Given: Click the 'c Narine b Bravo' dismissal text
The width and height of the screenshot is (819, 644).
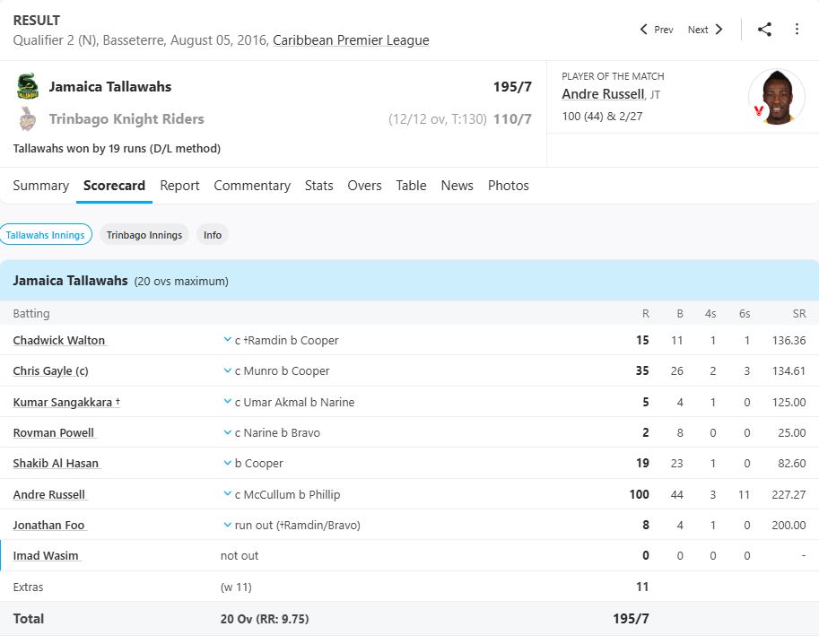Looking at the screenshot, I should click(277, 433).
